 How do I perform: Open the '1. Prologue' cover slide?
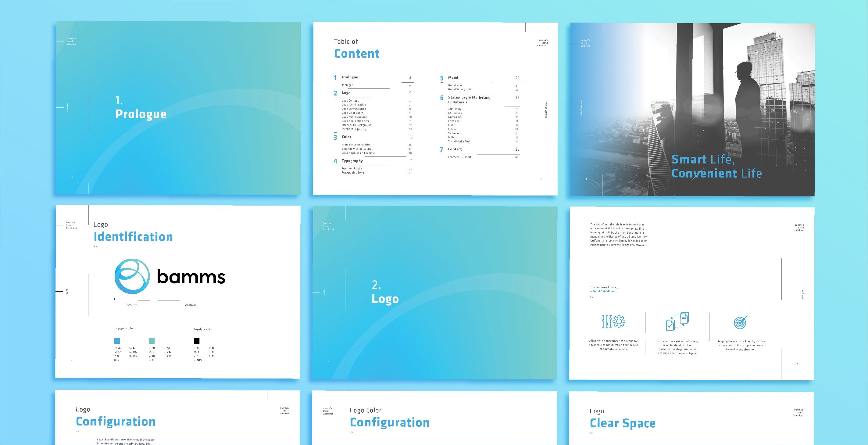178,108
